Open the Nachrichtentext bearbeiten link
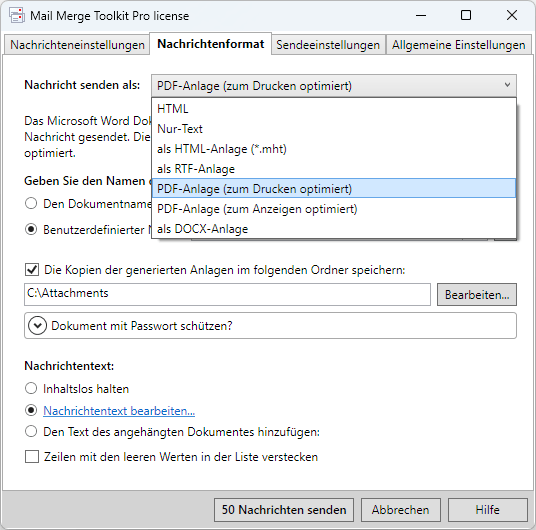The image size is (536, 530). [119, 411]
